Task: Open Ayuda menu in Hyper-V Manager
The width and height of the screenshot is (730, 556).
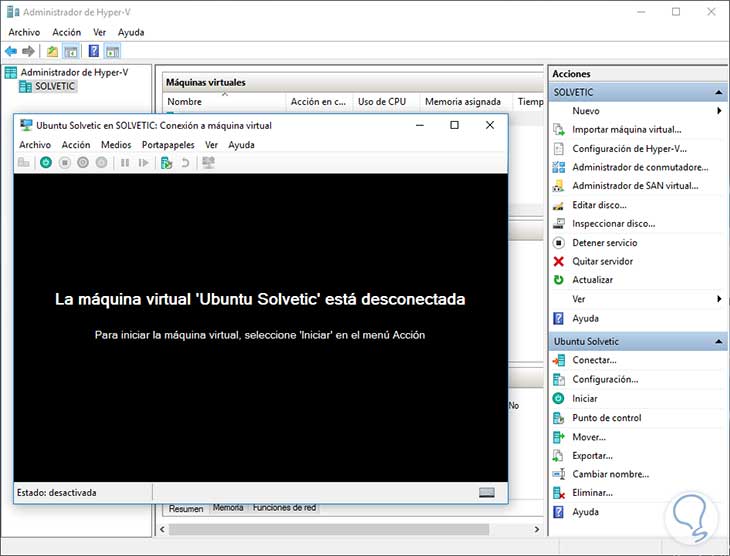Action: pyautogui.click(x=131, y=32)
